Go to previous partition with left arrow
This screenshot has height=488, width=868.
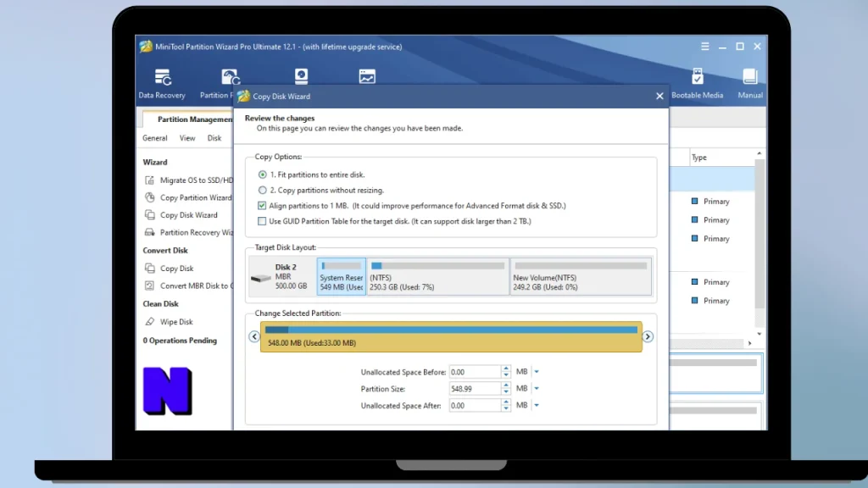click(x=254, y=336)
